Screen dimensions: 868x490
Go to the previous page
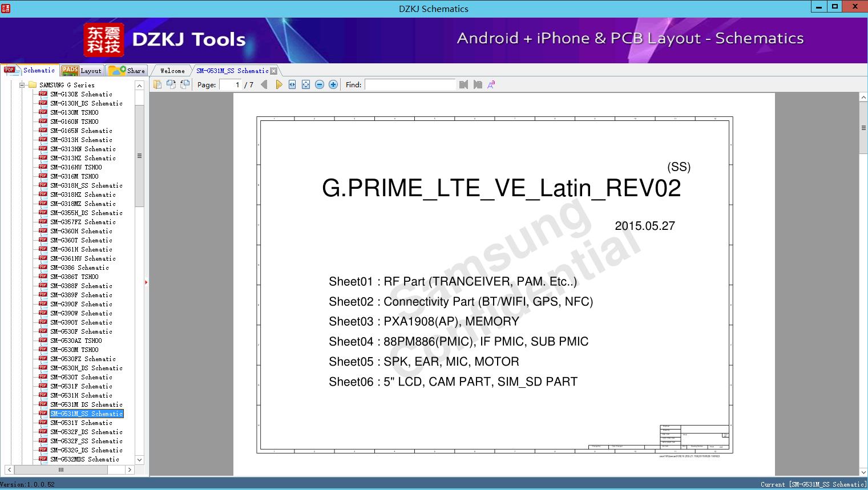point(264,84)
